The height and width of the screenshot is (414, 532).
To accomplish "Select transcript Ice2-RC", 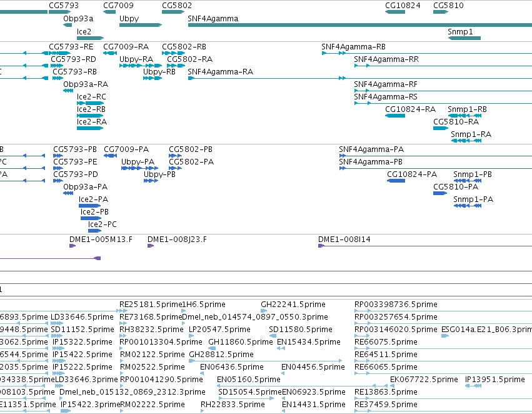I will pyautogui.click(x=92, y=97).
